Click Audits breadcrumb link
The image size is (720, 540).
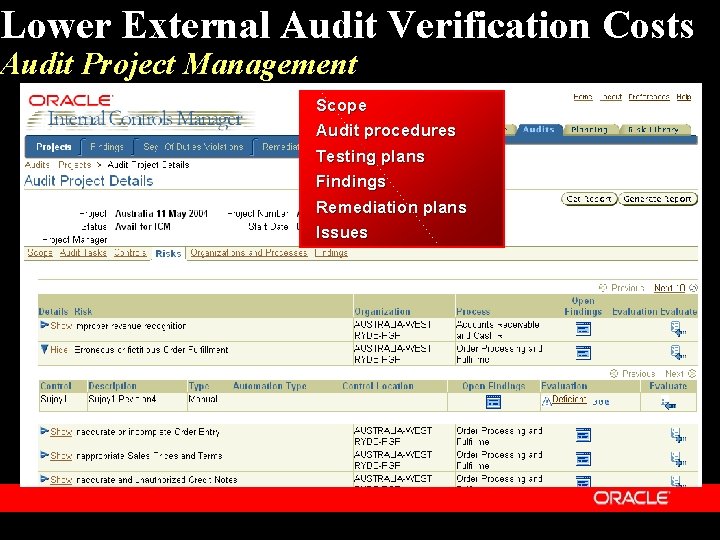37,165
